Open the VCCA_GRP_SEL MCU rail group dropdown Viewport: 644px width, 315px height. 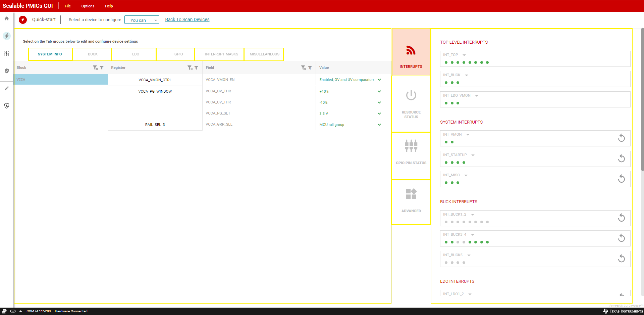point(379,125)
